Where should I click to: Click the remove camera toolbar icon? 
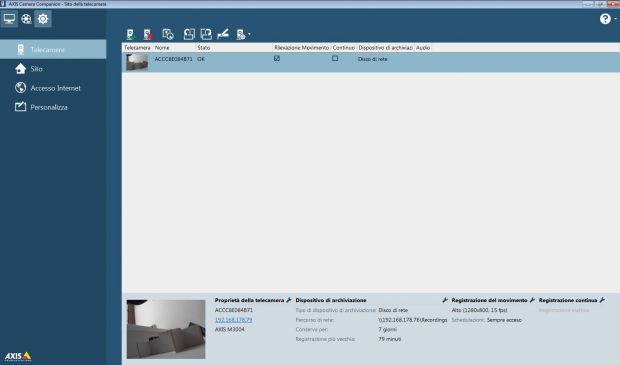148,34
